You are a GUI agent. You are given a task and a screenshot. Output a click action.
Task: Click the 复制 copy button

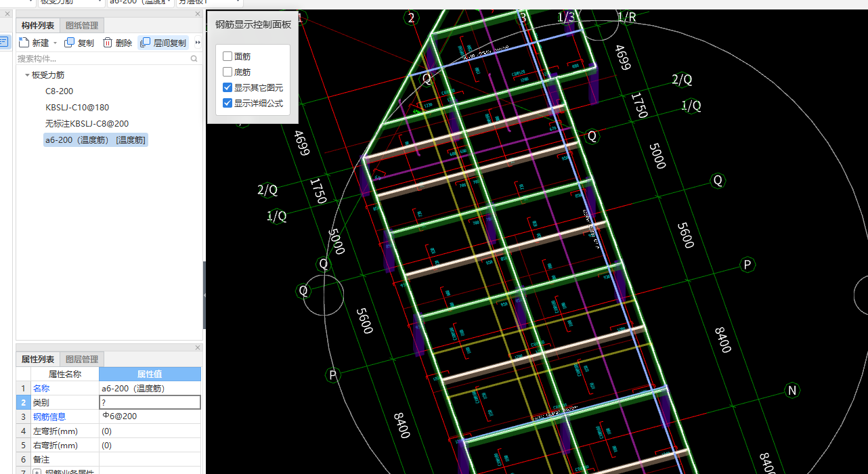79,43
